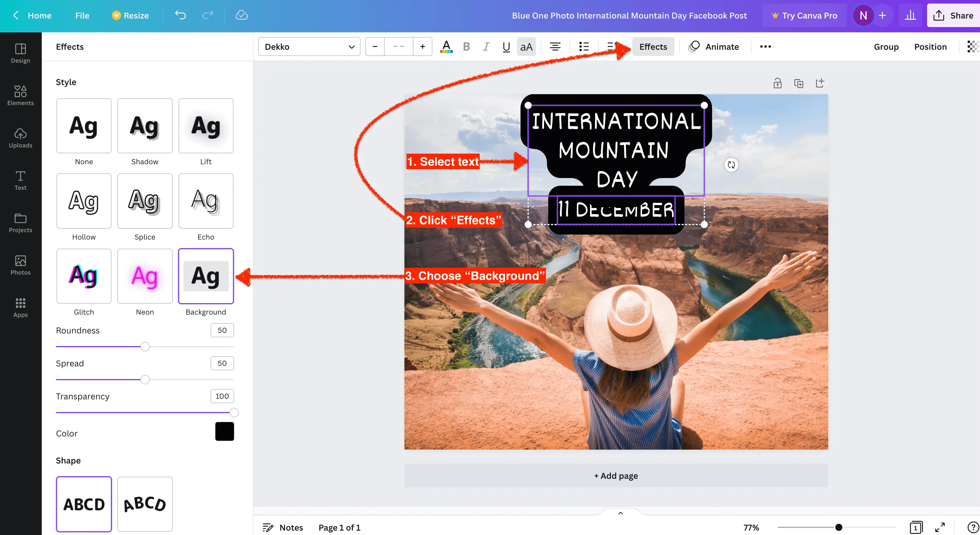Open the black Color swatch
Screen dimensions: 980x535
click(x=224, y=431)
